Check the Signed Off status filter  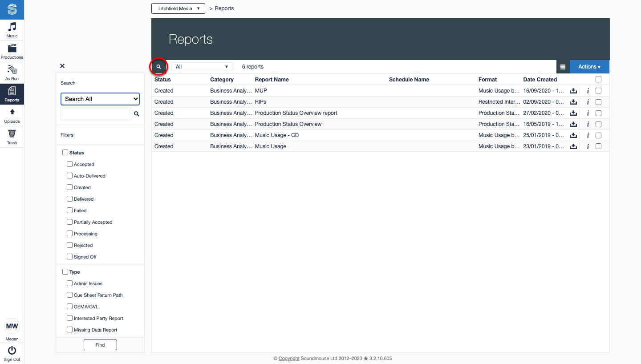(69, 257)
